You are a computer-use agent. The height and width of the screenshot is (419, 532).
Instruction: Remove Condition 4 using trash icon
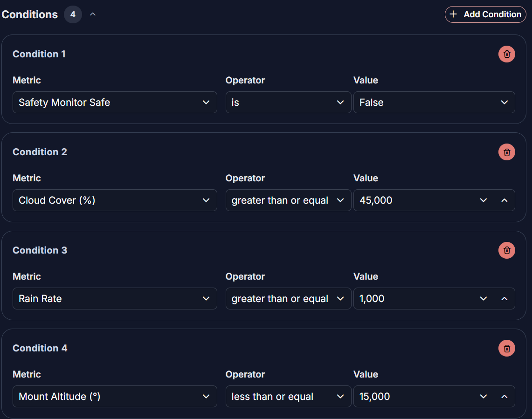coord(507,348)
